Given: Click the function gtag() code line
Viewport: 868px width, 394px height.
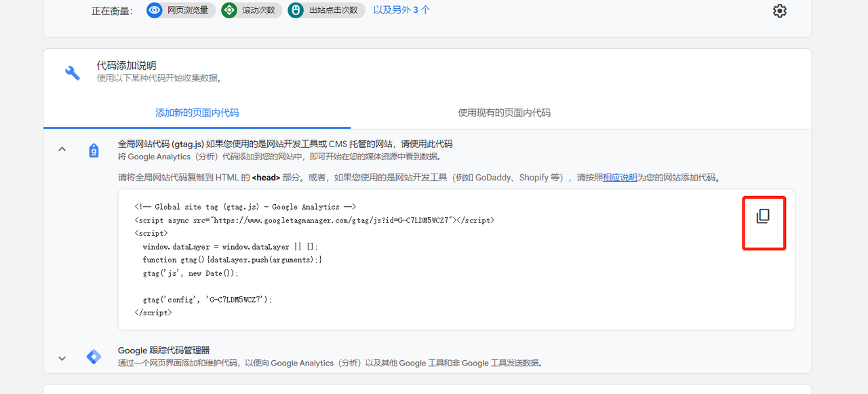Looking at the screenshot, I should 233,260.
